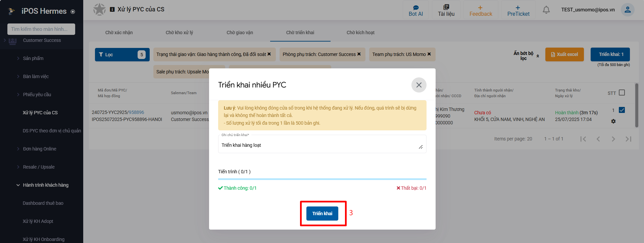Click the star icon beside page title

click(x=99, y=9)
